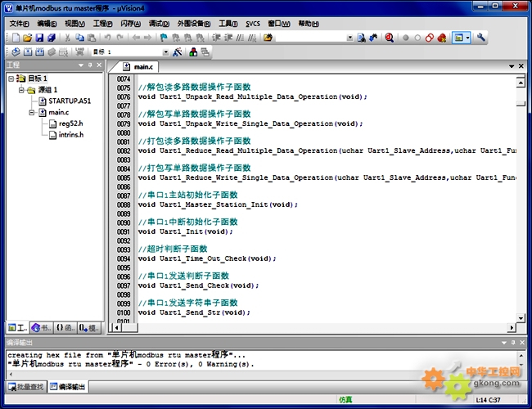Collapse the 源组 1 group node
Image resolution: width=532 pixels, height=409 pixels.
[21, 90]
